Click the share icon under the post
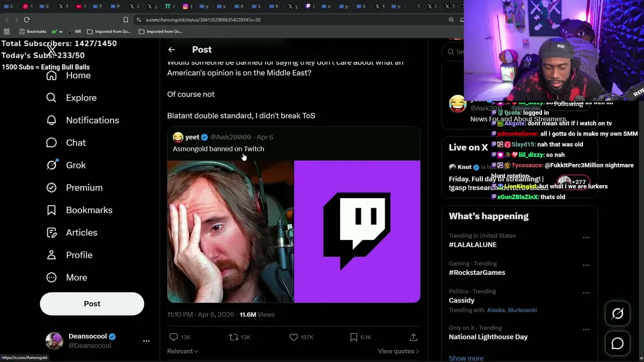This screenshot has width=644, height=362. point(413,337)
